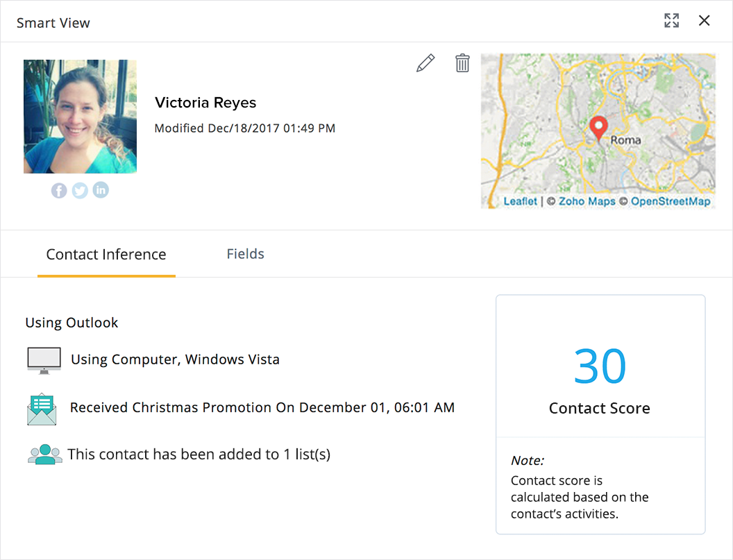Select the Contact Inference tab

pyautogui.click(x=106, y=255)
